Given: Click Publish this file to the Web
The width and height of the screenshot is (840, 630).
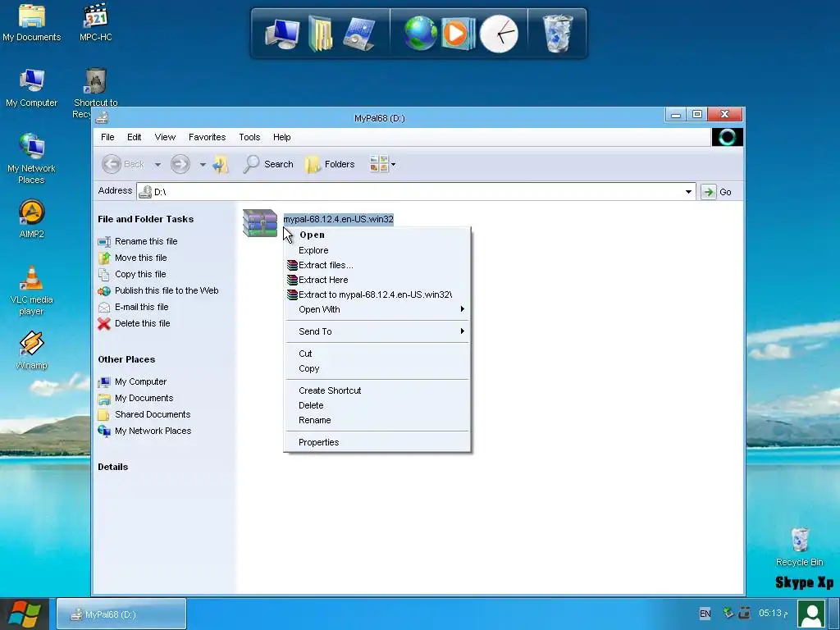Looking at the screenshot, I should pyautogui.click(x=158, y=291).
